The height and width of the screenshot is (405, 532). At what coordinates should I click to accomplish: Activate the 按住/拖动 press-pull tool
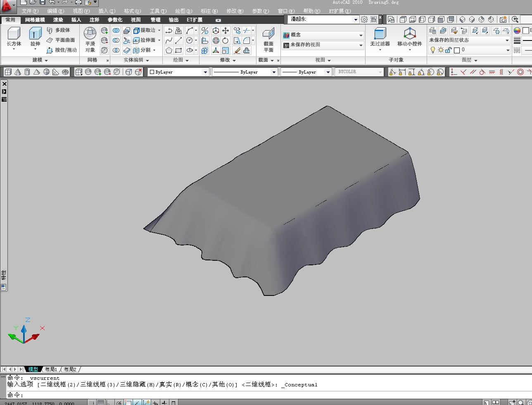62,50
